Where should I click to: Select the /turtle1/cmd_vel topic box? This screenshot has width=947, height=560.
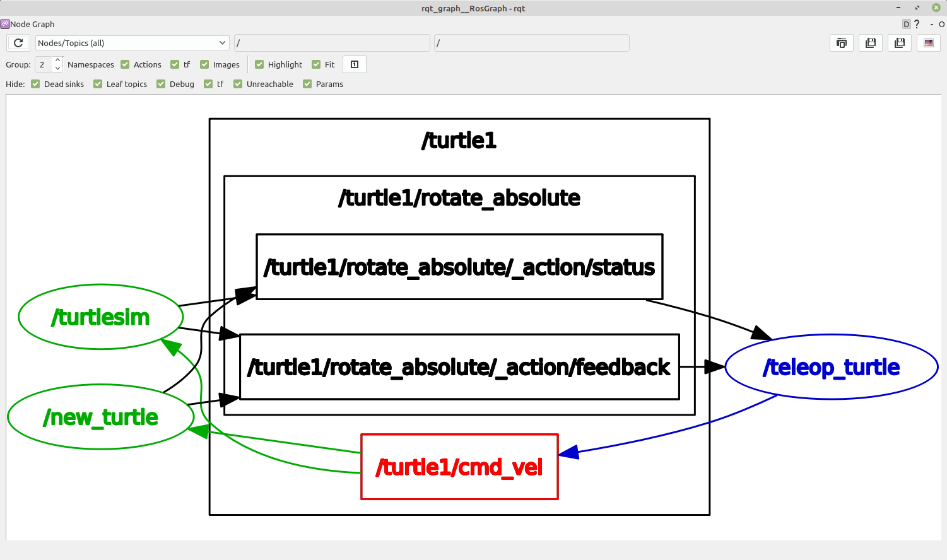(x=459, y=467)
